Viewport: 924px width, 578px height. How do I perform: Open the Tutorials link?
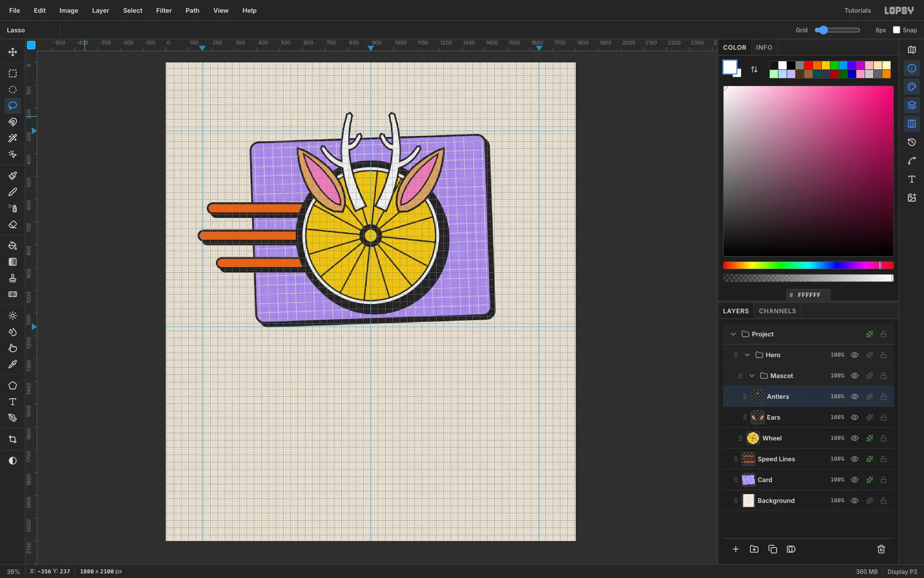click(x=858, y=10)
